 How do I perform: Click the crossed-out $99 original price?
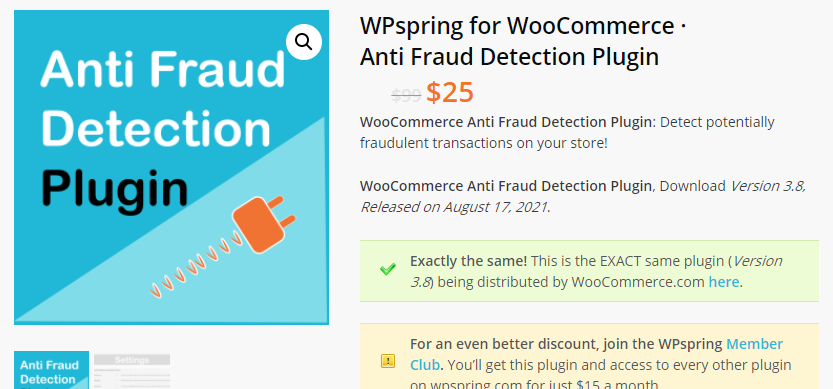pyautogui.click(x=406, y=96)
